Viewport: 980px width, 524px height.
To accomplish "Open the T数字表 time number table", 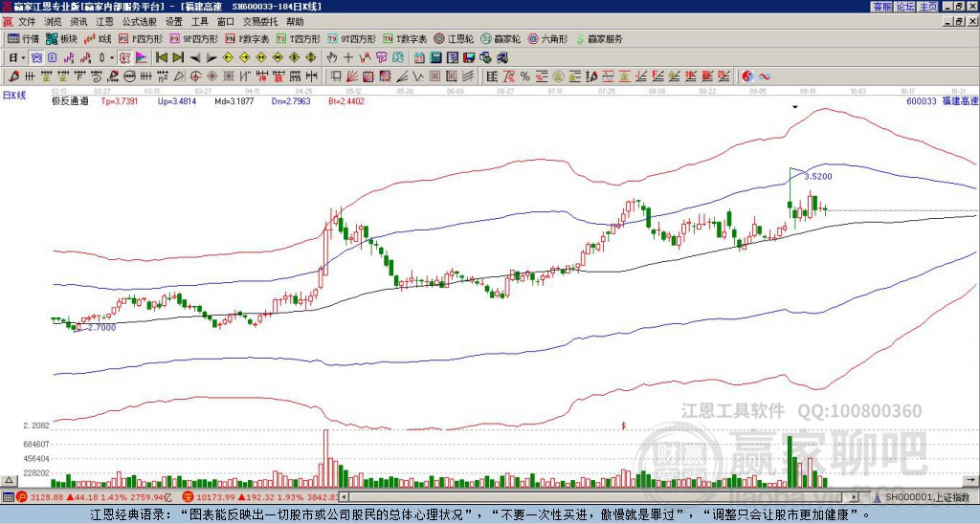I will (405, 38).
